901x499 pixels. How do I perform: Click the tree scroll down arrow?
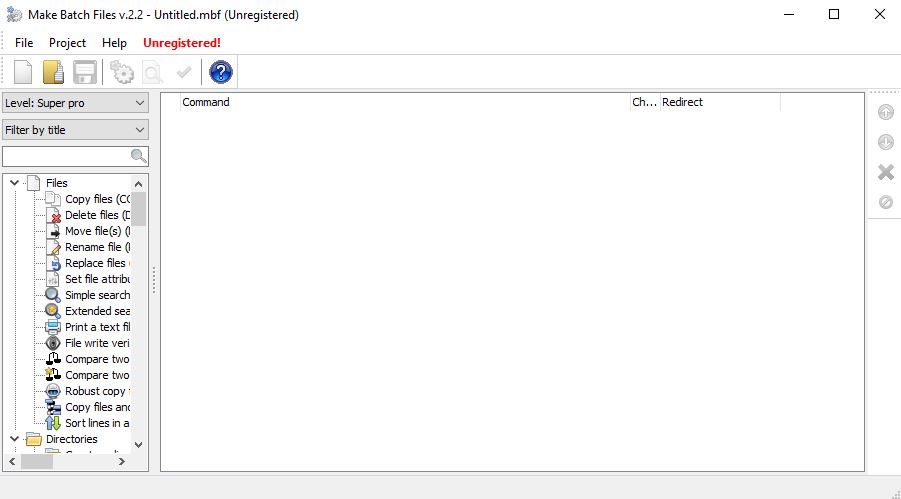[x=138, y=444]
